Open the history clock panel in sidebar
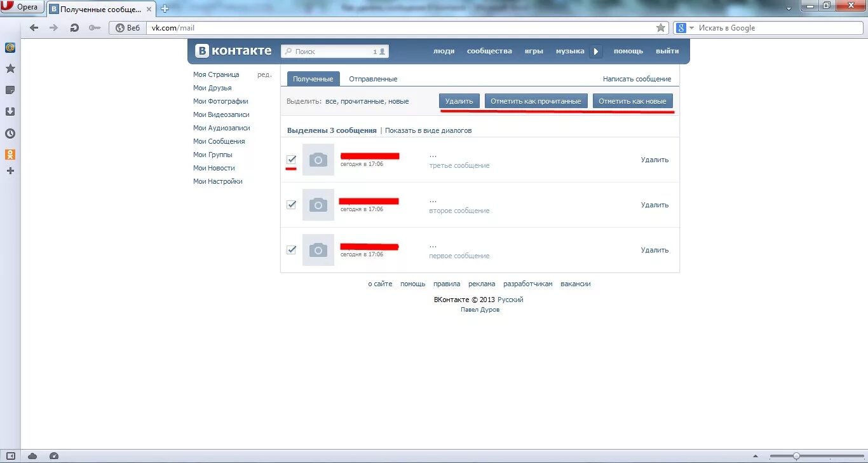 point(10,134)
